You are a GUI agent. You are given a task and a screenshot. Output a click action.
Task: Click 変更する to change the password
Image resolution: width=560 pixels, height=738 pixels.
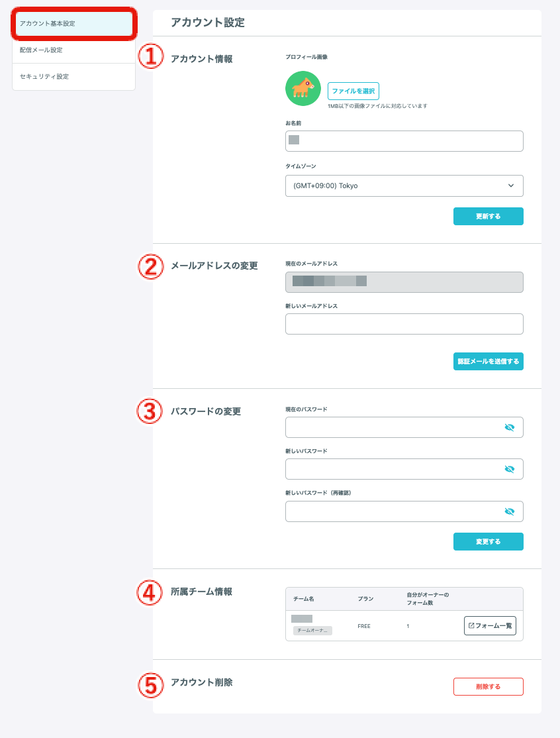(488, 542)
